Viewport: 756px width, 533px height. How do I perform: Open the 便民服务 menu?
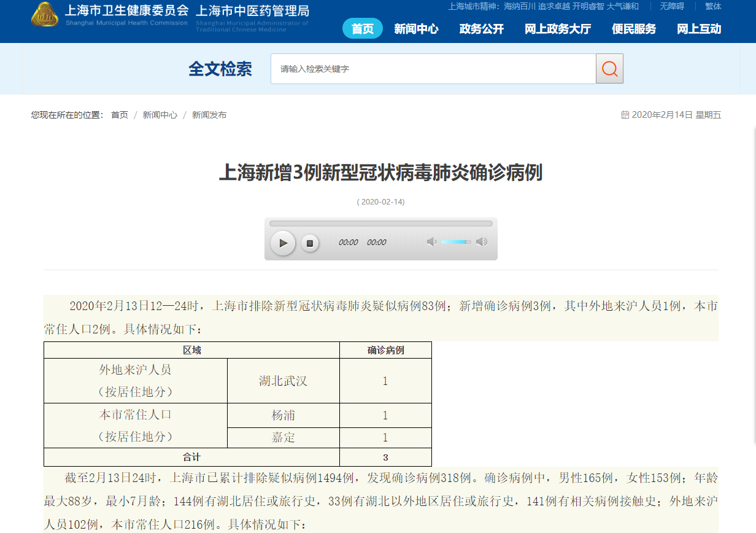click(x=634, y=29)
